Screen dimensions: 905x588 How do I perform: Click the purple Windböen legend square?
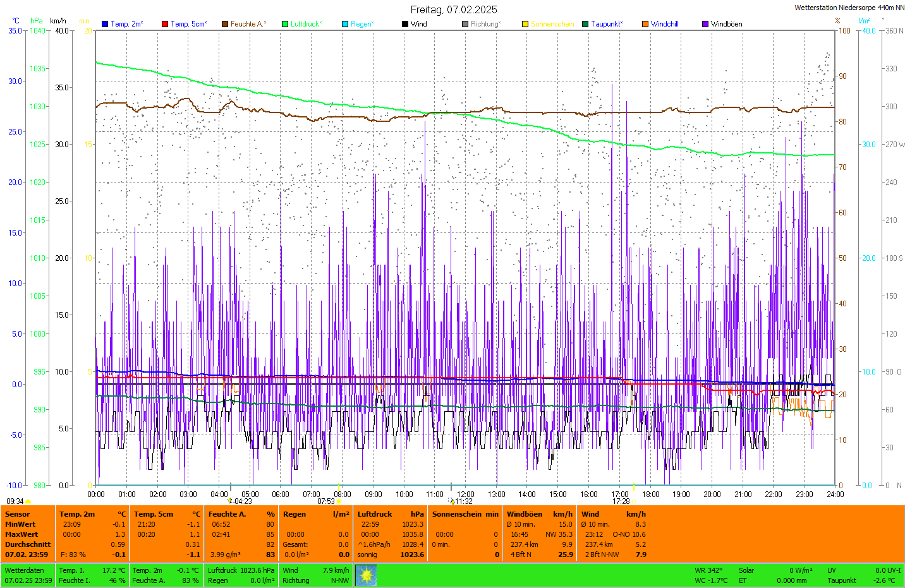(x=705, y=24)
